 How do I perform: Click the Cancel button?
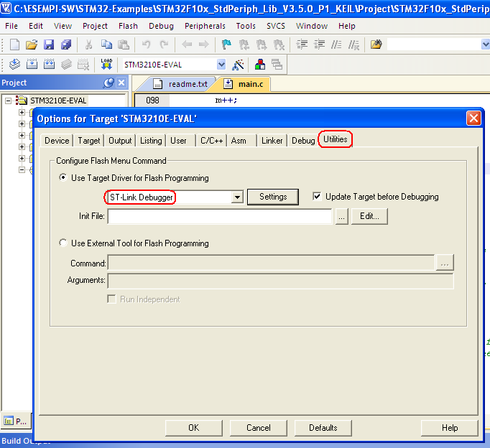coord(259,428)
